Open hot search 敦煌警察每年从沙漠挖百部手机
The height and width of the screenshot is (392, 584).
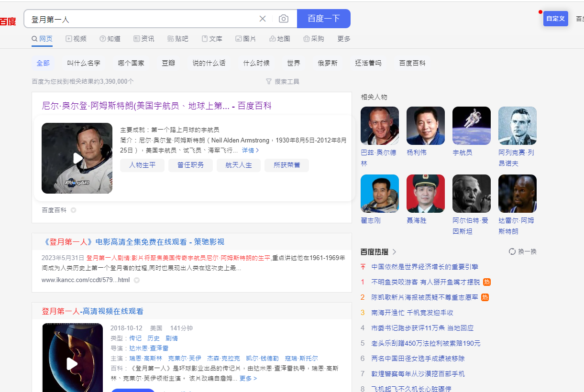coord(418,374)
